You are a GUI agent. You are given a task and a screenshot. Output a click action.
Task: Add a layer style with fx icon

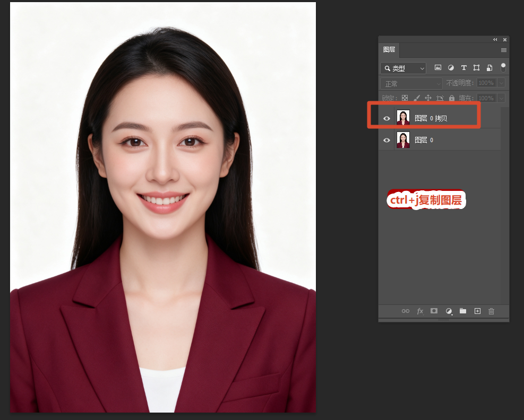[420, 311]
